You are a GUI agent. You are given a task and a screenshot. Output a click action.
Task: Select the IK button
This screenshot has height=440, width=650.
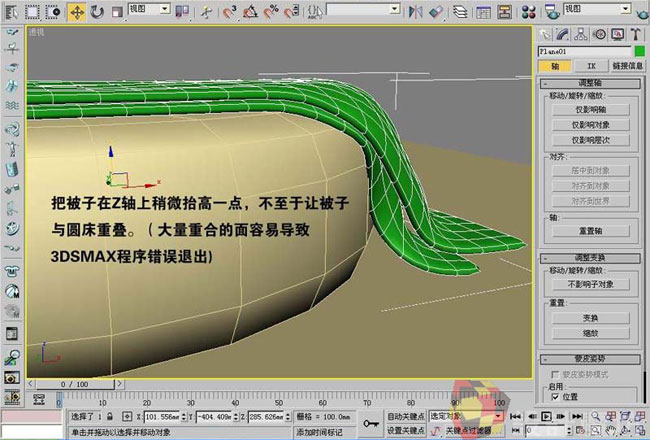591,66
